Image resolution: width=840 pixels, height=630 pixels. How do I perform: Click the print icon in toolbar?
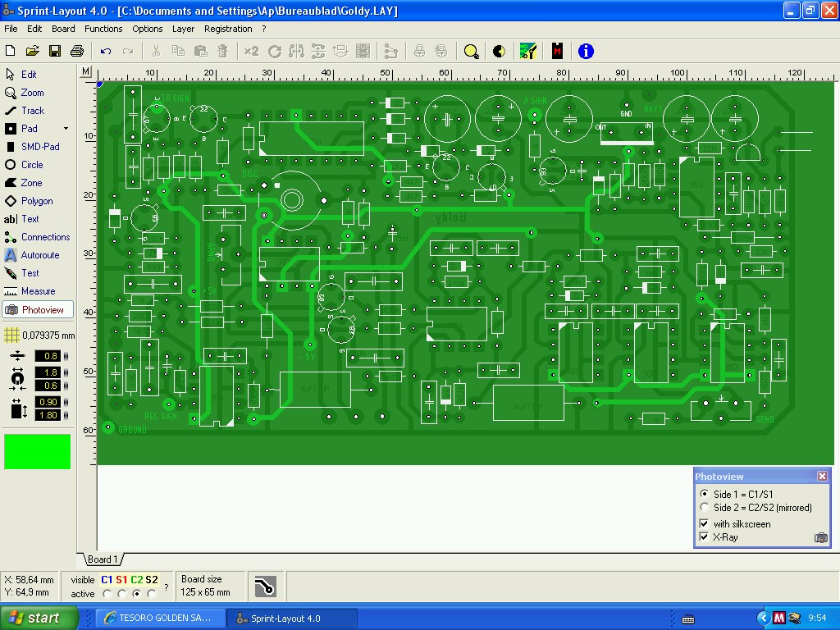[77, 51]
